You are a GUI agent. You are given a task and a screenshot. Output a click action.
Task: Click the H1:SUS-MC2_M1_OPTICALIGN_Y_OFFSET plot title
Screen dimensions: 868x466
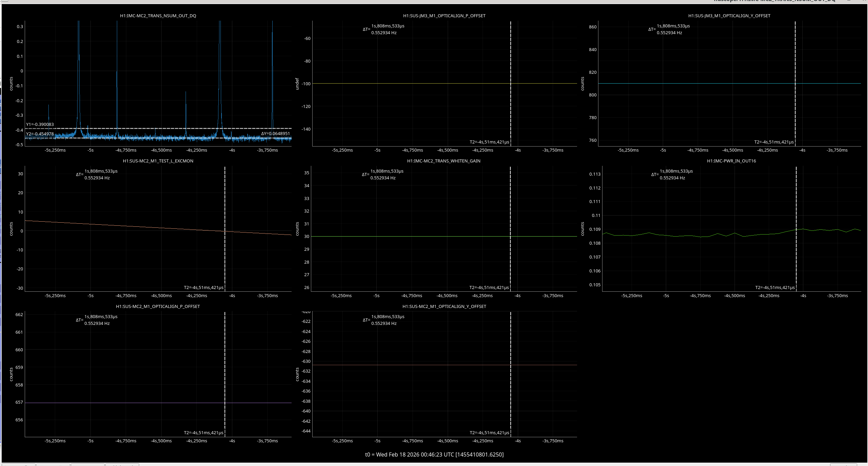click(444, 307)
